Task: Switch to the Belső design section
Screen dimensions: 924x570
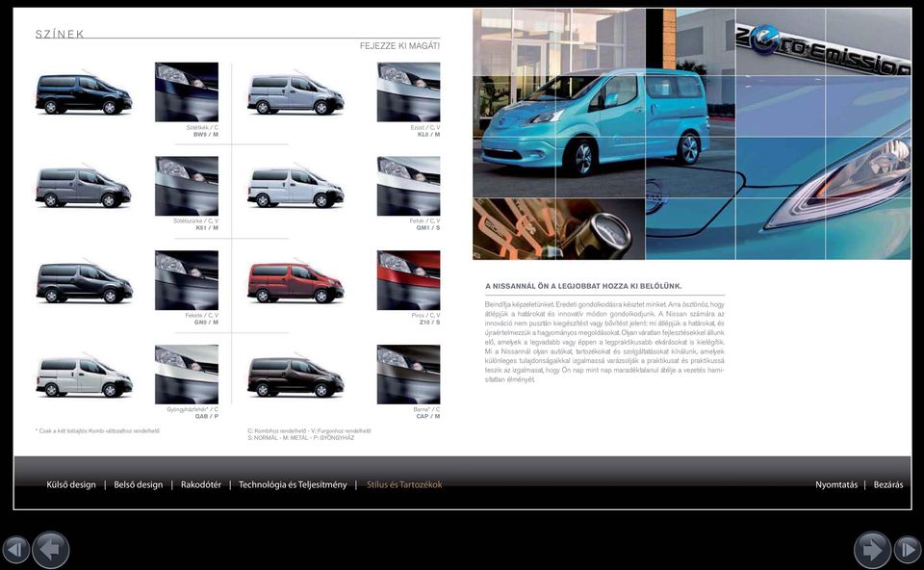Action: pos(138,484)
